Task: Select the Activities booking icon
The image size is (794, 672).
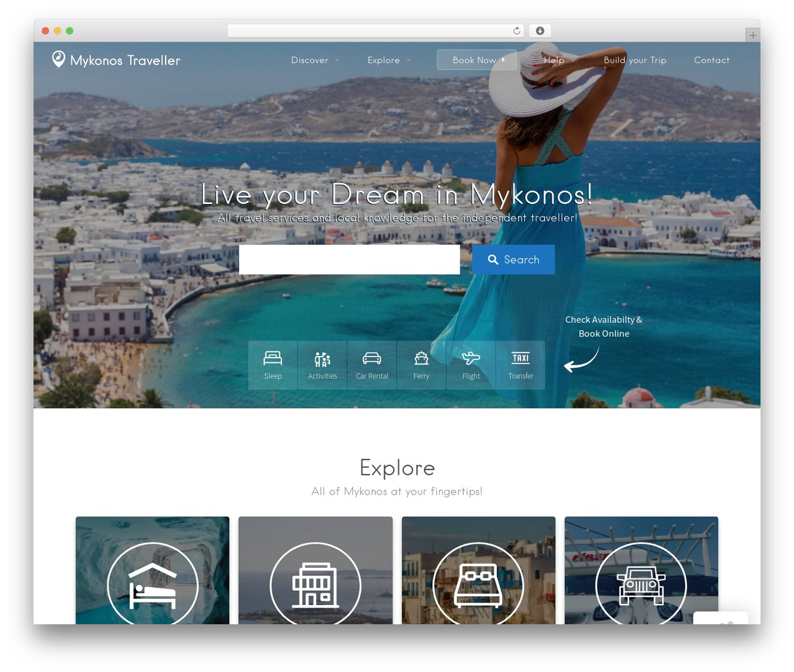Action: click(323, 365)
